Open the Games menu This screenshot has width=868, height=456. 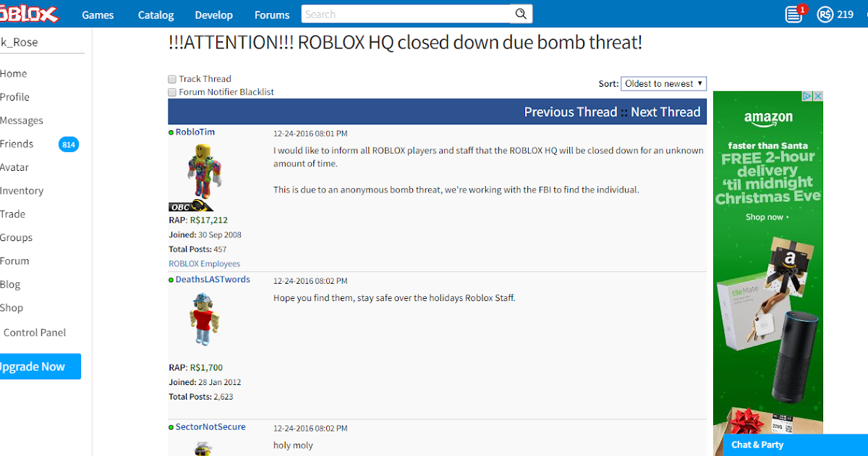pyautogui.click(x=98, y=14)
